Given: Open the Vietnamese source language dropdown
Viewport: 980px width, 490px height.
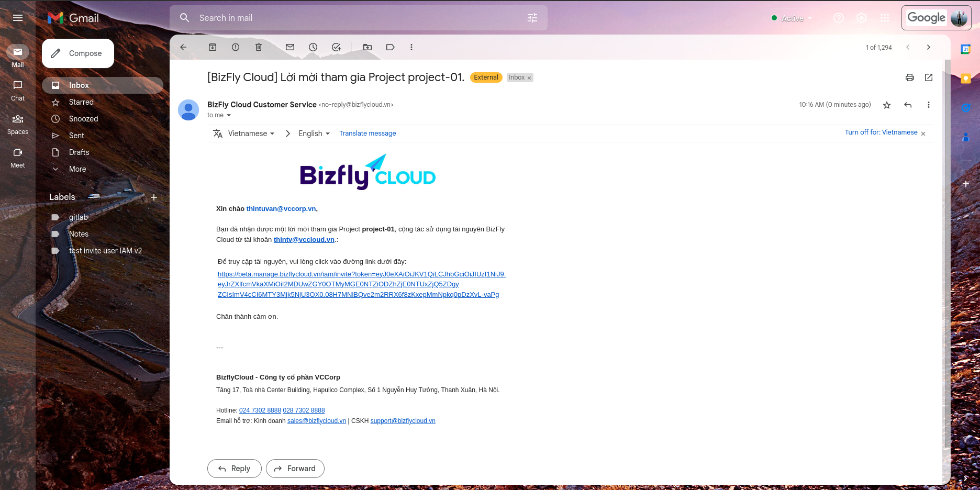Looking at the screenshot, I should point(251,133).
